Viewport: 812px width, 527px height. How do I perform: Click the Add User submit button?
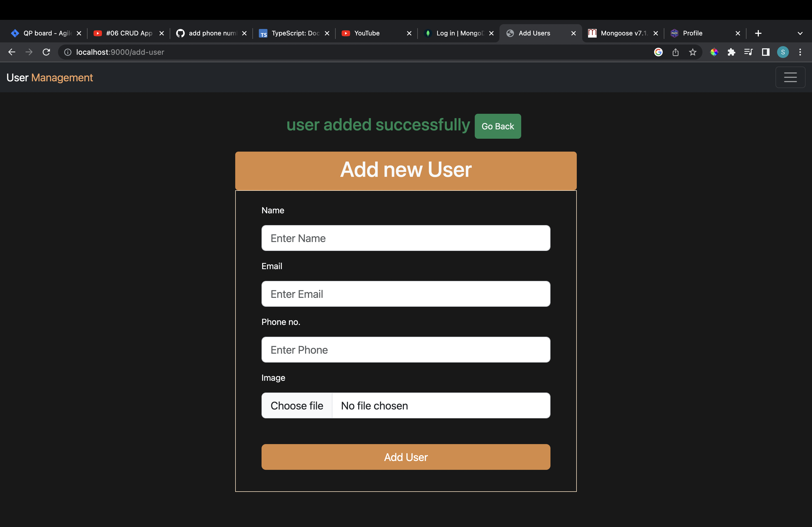(x=405, y=457)
